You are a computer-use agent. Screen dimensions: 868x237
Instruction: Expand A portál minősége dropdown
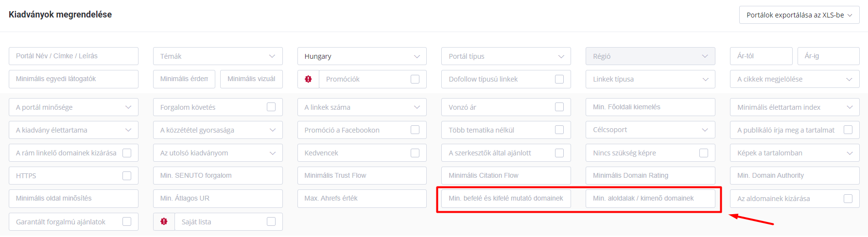click(x=73, y=107)
